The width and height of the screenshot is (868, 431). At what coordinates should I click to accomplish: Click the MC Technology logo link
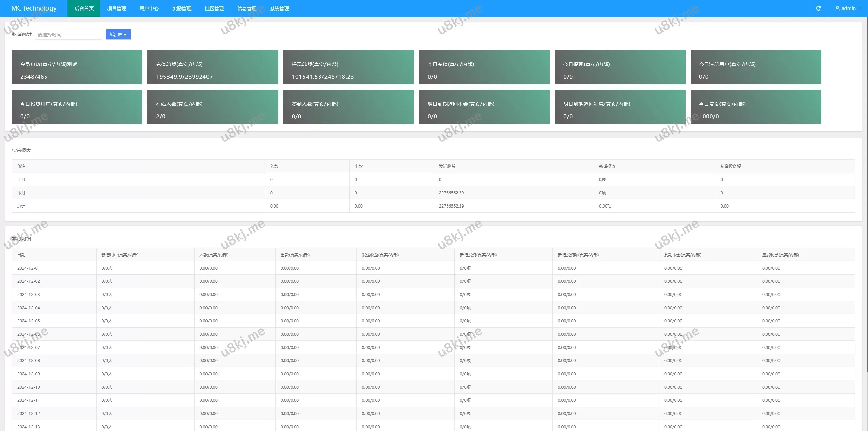coord(34,8)
